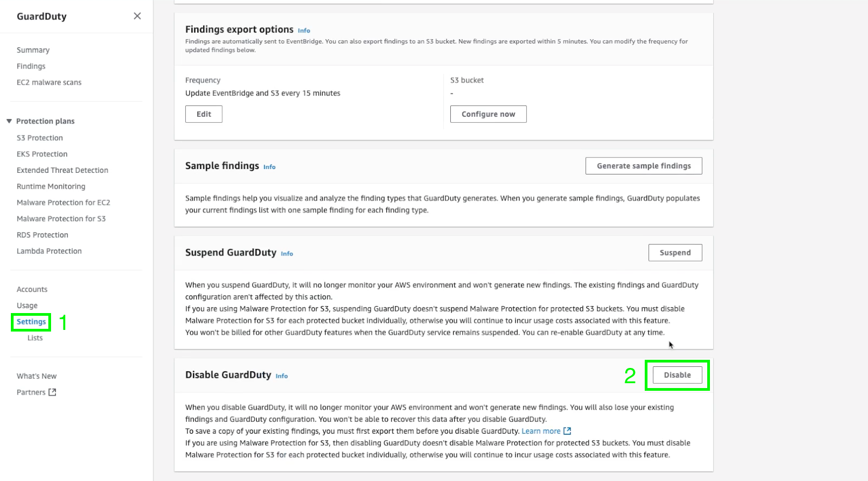Screen dimensions: 868x481
Task: Generate sample findings
Action: [x=644, y=166]
